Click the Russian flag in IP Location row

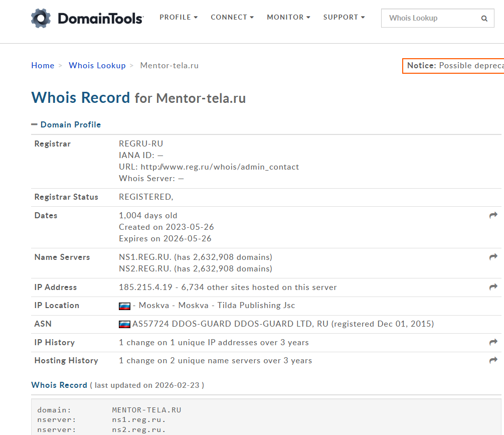pos(124,306)
